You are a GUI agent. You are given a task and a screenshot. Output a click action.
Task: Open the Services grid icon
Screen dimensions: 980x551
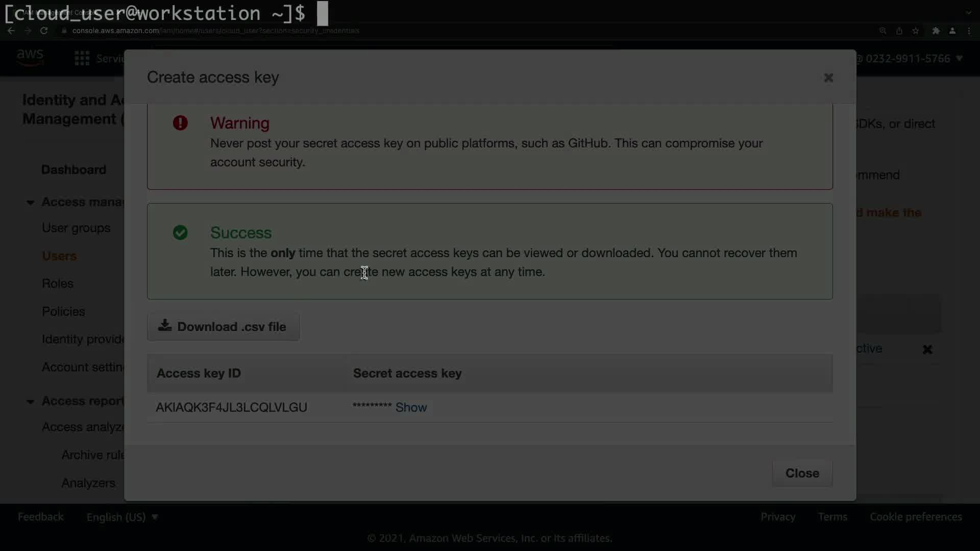click(82, 58)
